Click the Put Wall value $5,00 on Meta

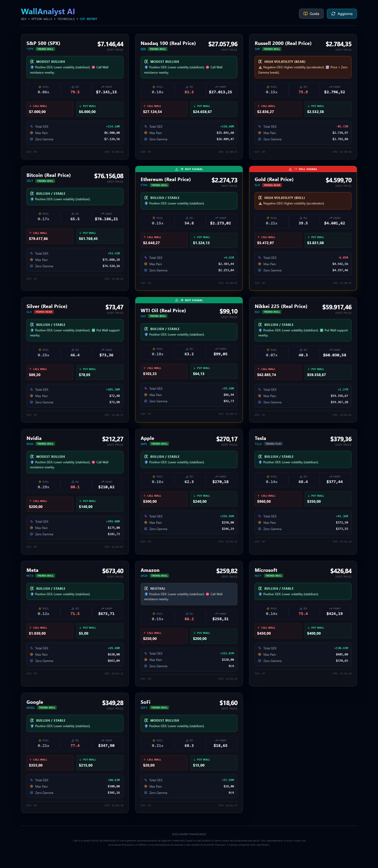pyautogui.click(x=83, y=634)
